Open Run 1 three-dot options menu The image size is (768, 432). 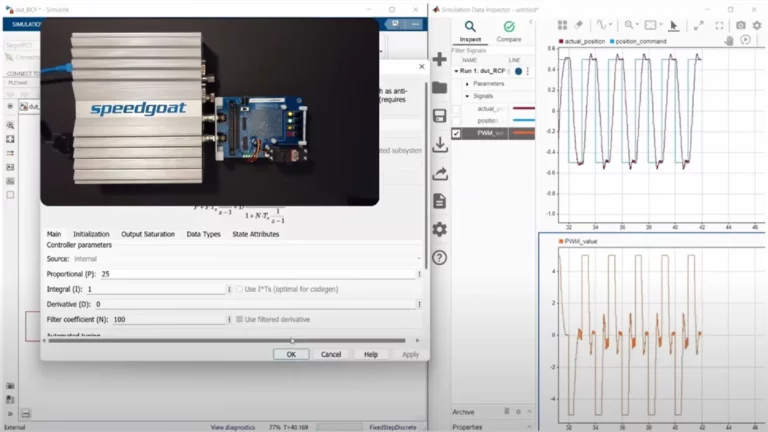click(528, 71)
